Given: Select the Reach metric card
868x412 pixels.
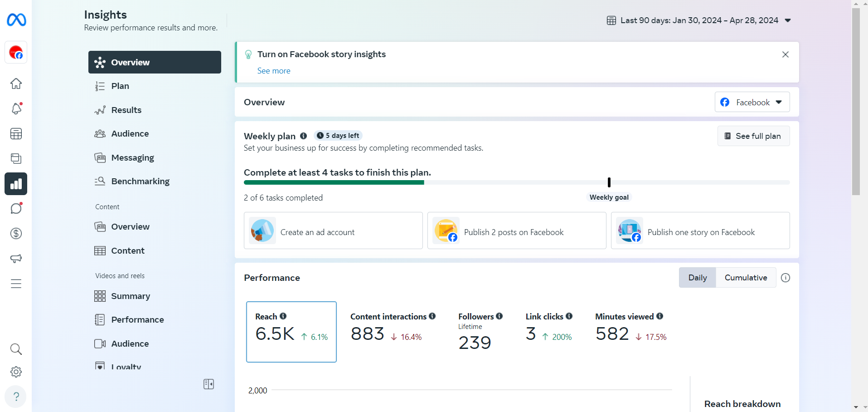Looking at the screenshot, I should (x=291, y=332).
